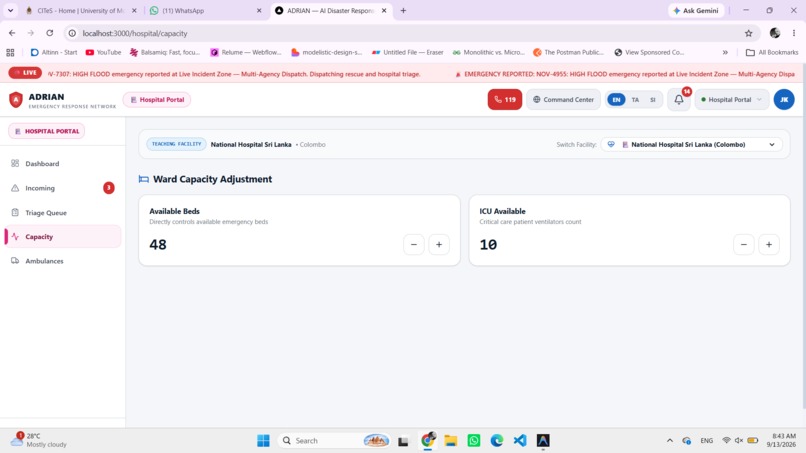806x453 pixels.
Task: Open WhatsApp from the taskbar
Action: point(474,441)
